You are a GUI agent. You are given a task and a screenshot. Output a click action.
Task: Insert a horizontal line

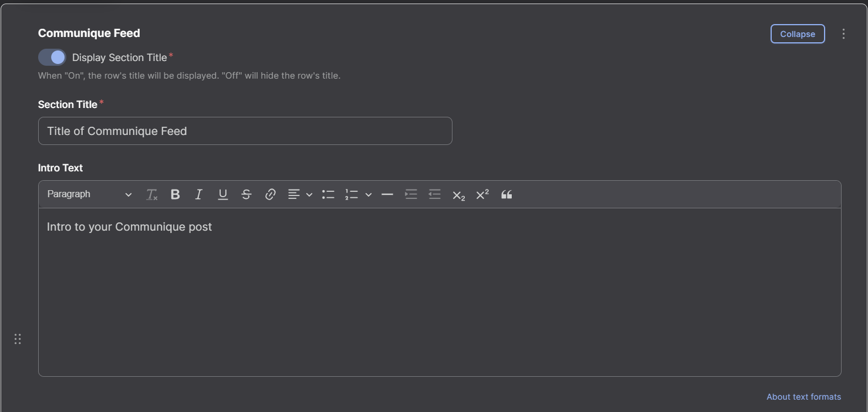pos(387,195)
